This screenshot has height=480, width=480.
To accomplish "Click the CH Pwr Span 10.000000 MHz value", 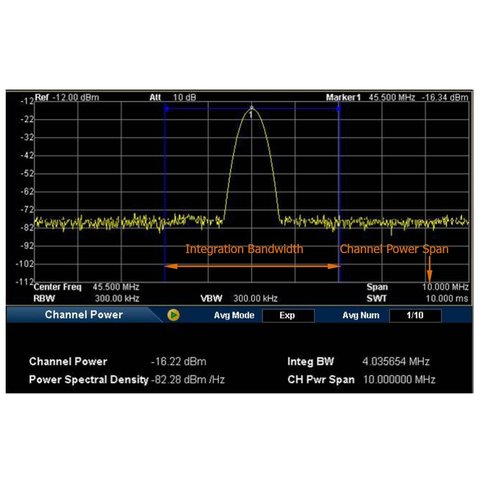I will (399, 380).
